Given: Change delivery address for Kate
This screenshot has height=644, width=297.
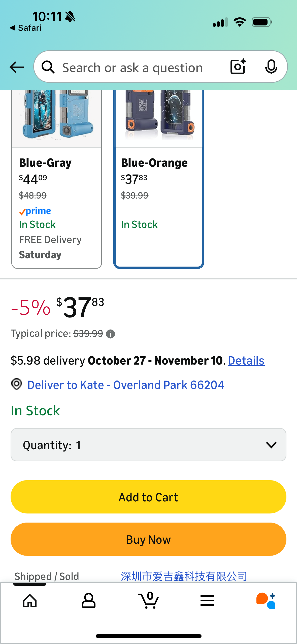Looking at the screenshot, I should [x=125, y=385].
